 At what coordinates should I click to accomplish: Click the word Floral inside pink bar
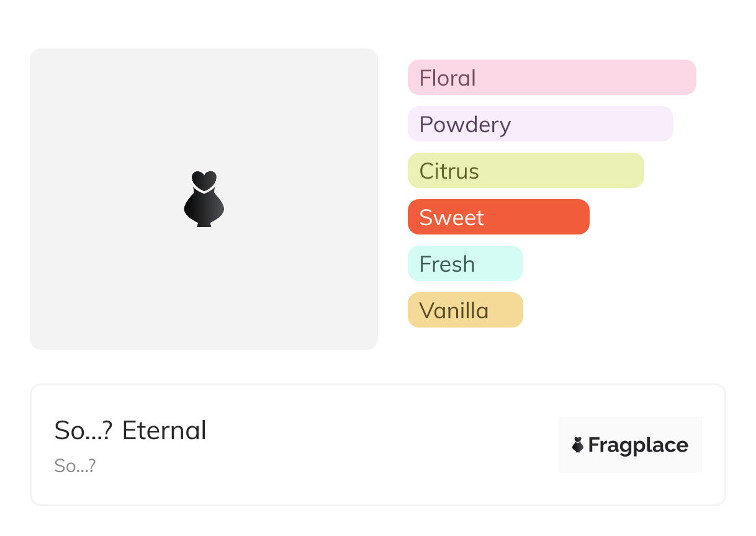(x=448, y=78)
